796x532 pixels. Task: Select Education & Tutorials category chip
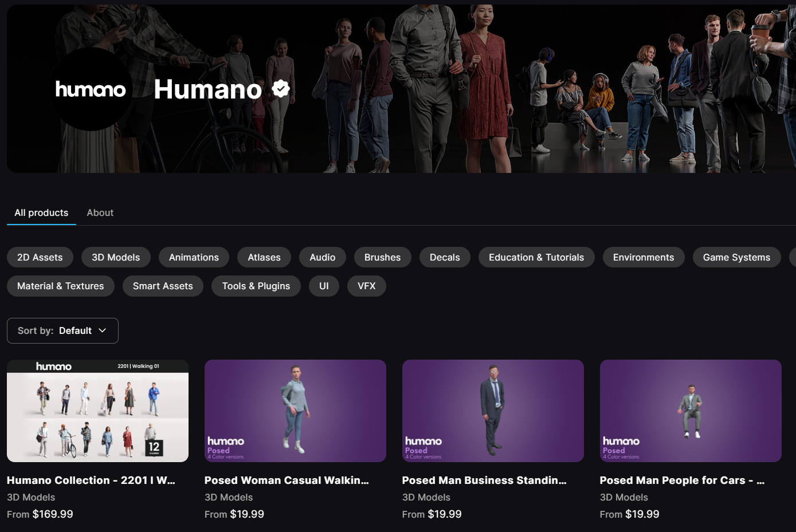tap(536, 257)
